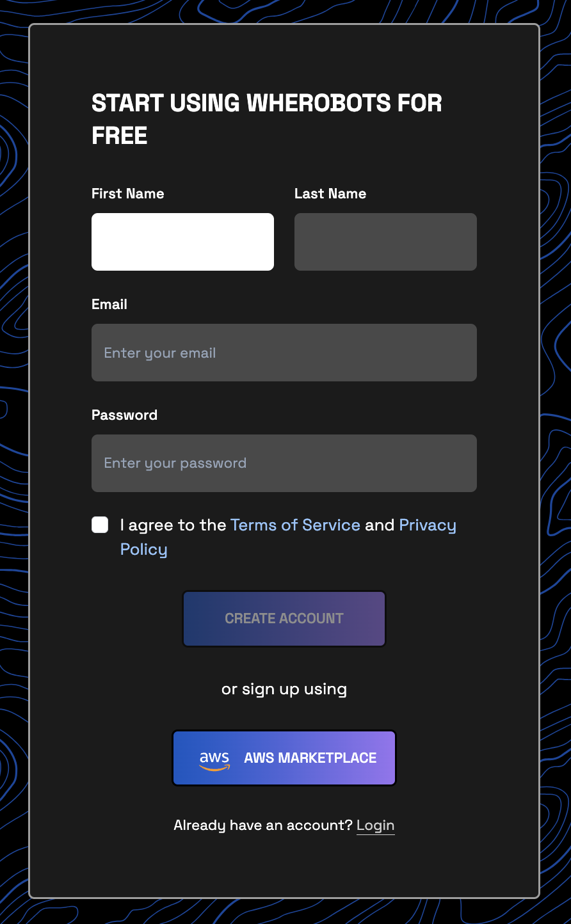Click the First Name label above the white field

click(128, 193)
